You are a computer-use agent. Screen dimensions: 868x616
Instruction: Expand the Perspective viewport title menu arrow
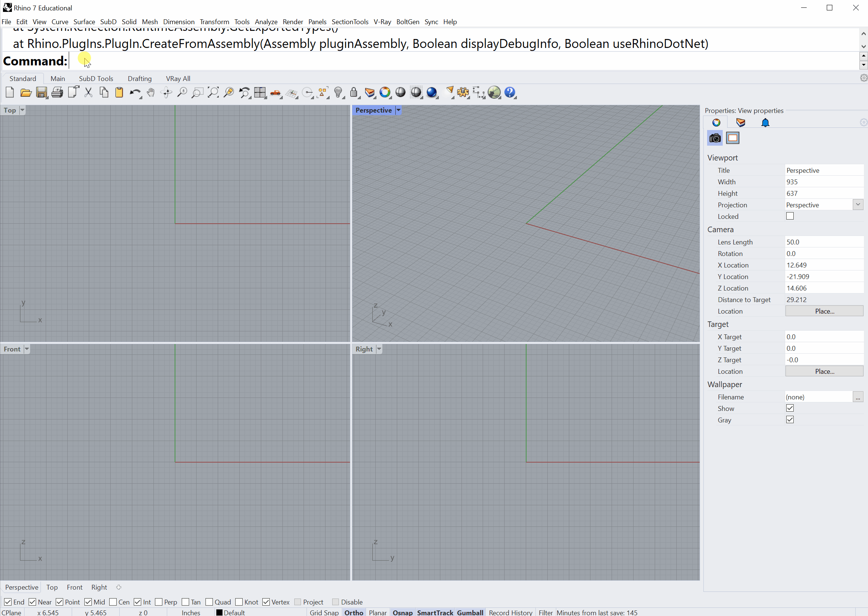click(x=398, y=110)
